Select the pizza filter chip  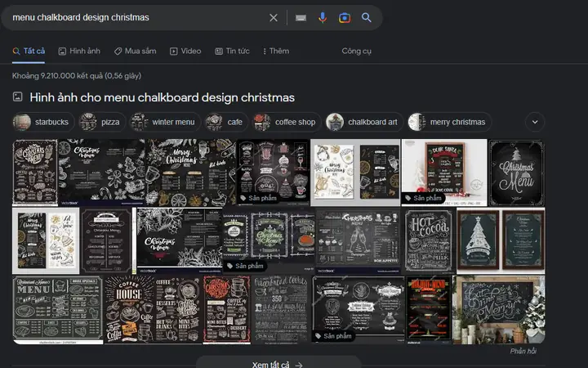pos(102,122)
